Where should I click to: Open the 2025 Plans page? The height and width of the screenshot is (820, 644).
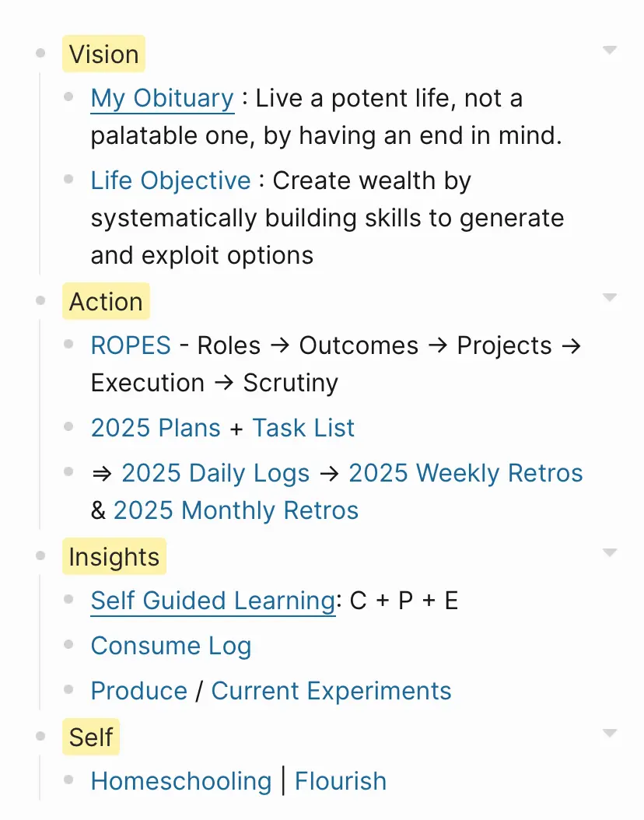[x=156, y=429]
